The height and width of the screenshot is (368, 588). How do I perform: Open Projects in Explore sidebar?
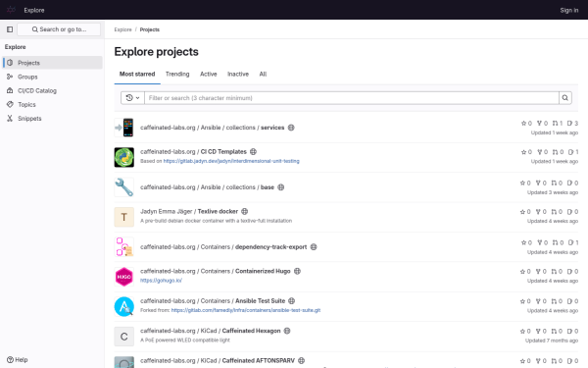[53, 63]
